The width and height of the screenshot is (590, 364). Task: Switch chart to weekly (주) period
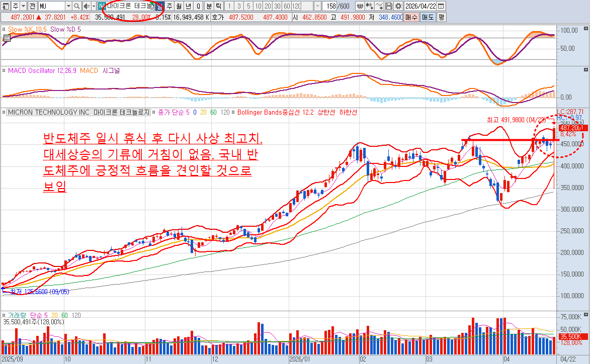[170, 6]
